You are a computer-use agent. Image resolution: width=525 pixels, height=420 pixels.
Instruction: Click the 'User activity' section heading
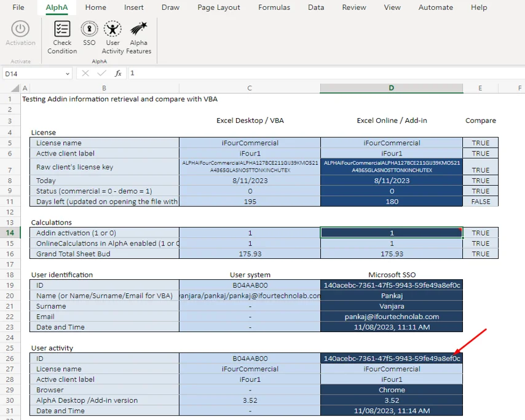tap(52, 348)
